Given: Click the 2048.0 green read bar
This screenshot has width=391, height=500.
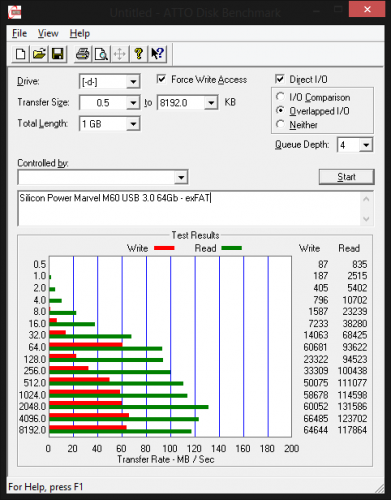Looking at the screenshot, I should (129, 407).
